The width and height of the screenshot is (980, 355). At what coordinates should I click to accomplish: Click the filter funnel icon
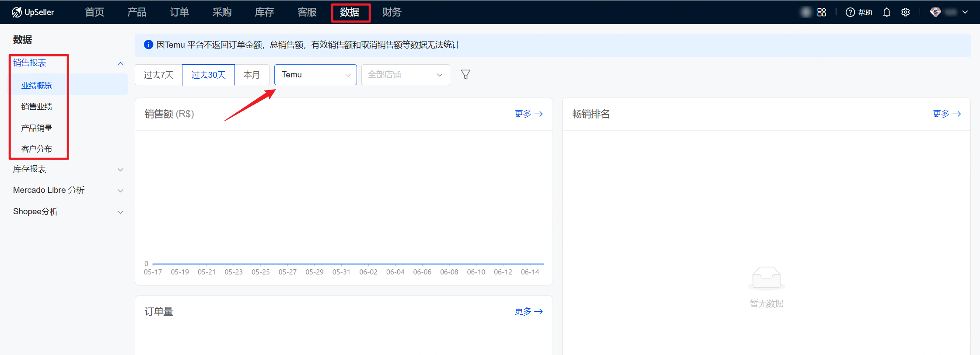(465, 75)
